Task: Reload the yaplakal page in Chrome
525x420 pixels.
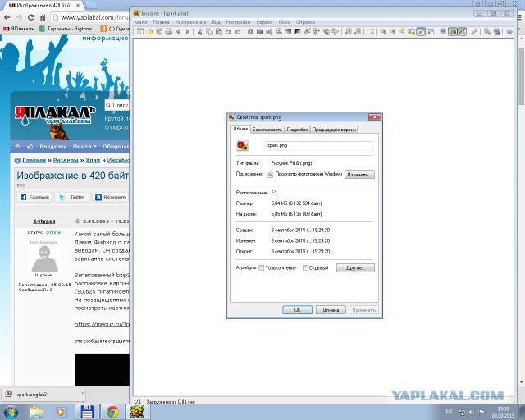Action: pos(31,17)
